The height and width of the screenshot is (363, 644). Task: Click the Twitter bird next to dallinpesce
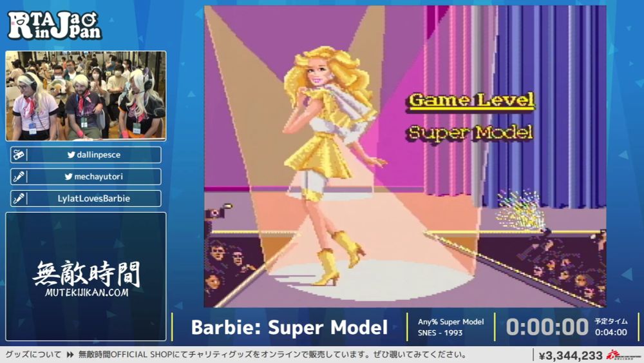click(71, 155)
